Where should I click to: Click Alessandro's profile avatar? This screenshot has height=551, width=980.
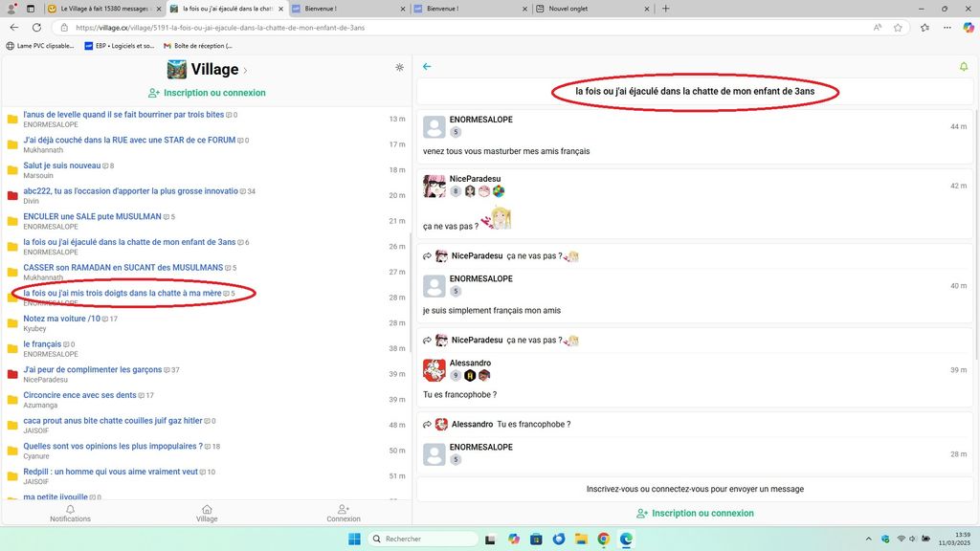tap(434, 369)
